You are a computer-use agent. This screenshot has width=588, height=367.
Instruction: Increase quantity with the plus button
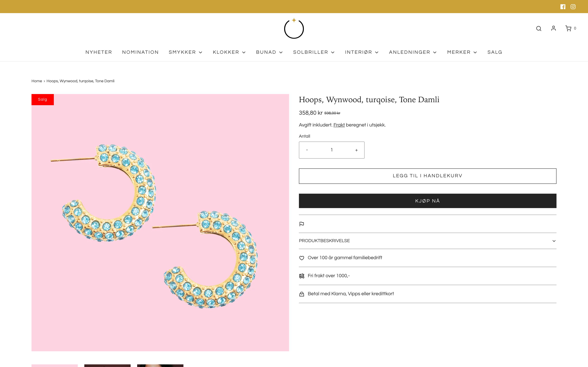356,150
